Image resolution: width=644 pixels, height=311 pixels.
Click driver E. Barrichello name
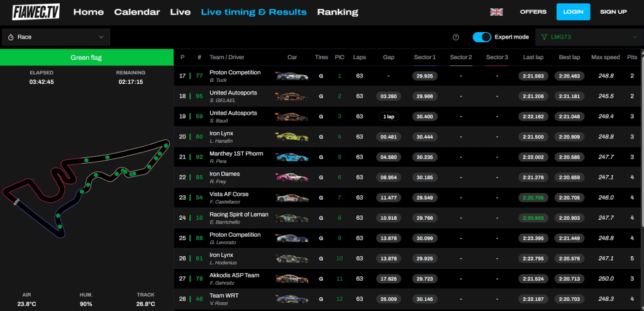(225, 222)
